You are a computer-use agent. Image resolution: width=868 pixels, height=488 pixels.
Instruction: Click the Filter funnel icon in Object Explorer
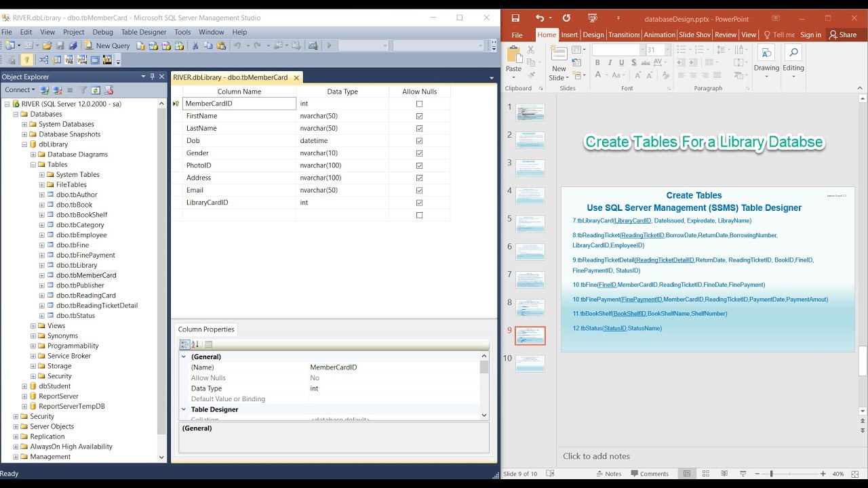[x=83, y=90]
